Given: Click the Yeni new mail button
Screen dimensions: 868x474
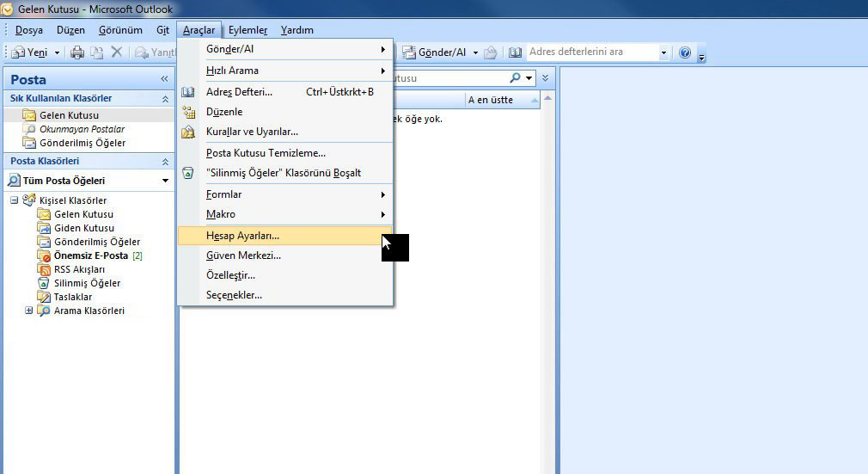Looking at the screenshot, I should [x=30, y=52].
